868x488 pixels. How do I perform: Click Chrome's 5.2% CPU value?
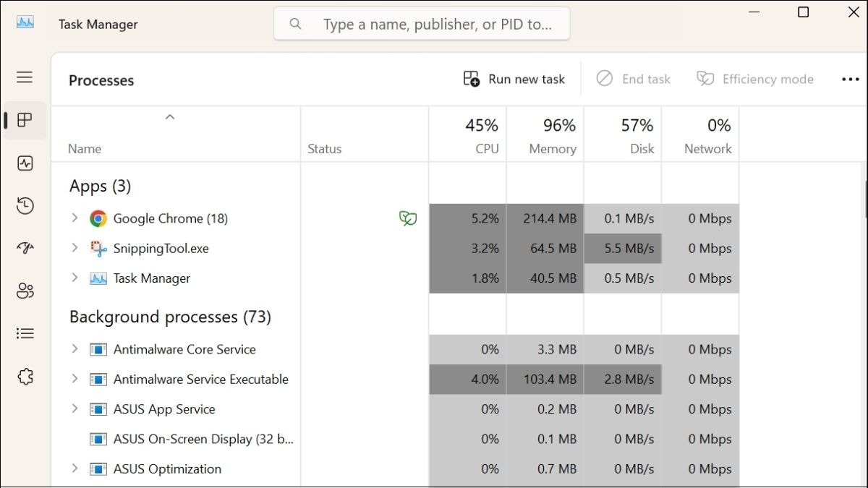485,218
